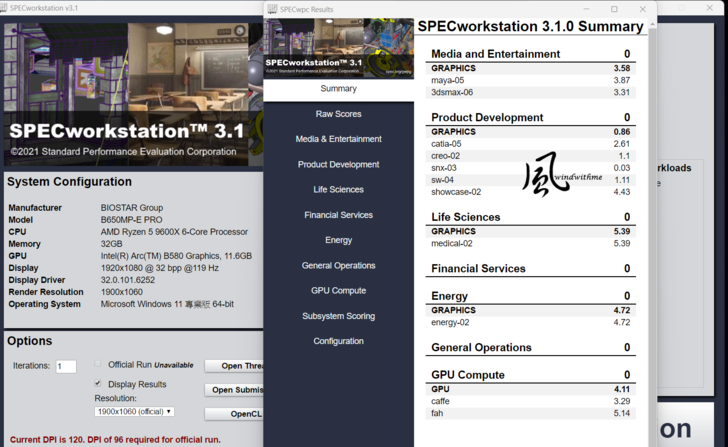Click the red Current DPI warning text
The image size is (728, 447).
(115, 440)
